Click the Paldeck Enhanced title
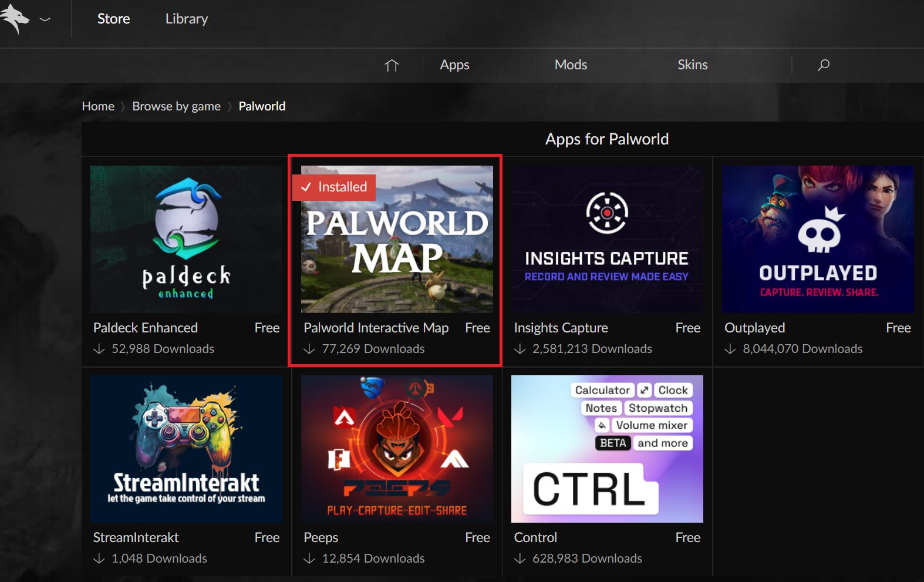924x582 pixels. [x=146, y=328]
